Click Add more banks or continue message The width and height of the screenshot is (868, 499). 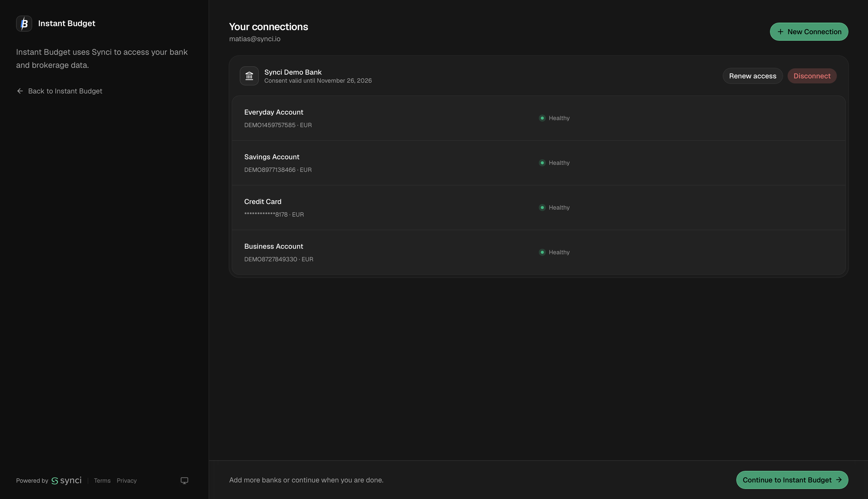pyautogui.click(x=306, y=480)
